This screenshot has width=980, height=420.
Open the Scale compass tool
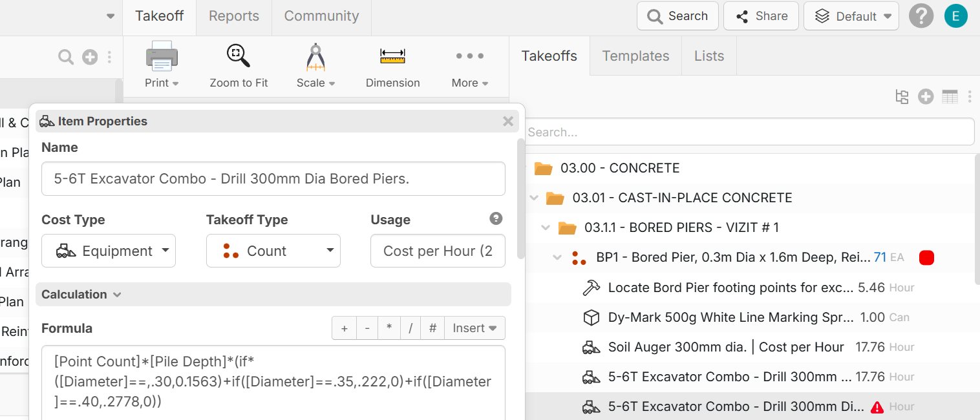coord(315,65)
